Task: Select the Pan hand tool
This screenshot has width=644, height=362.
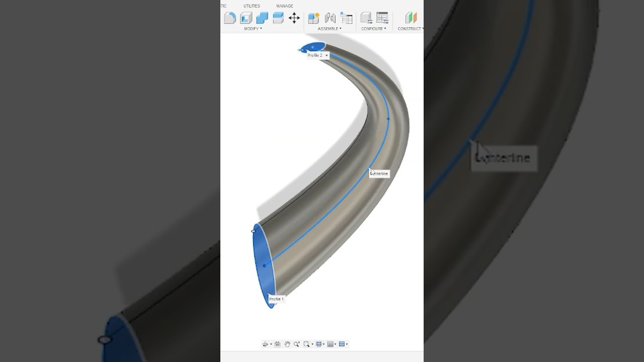Action: tap(287, 344)
